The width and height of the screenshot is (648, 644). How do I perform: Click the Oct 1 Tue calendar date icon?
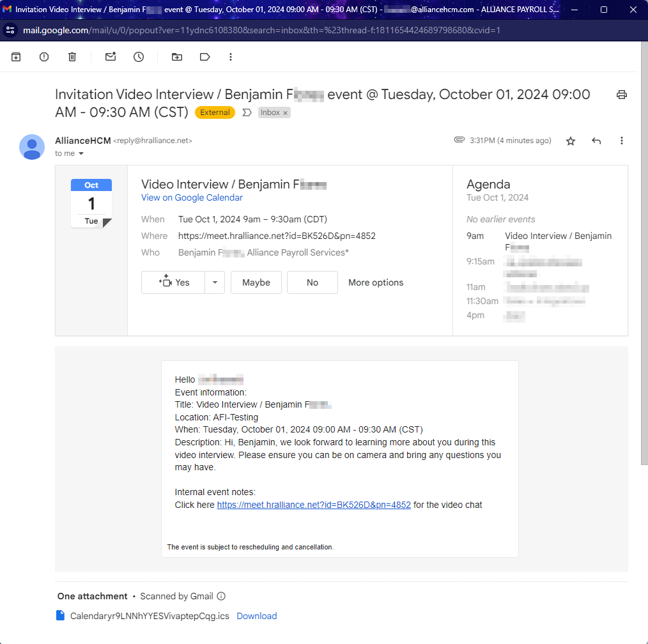pyautogui.click(x=91, y=203)
